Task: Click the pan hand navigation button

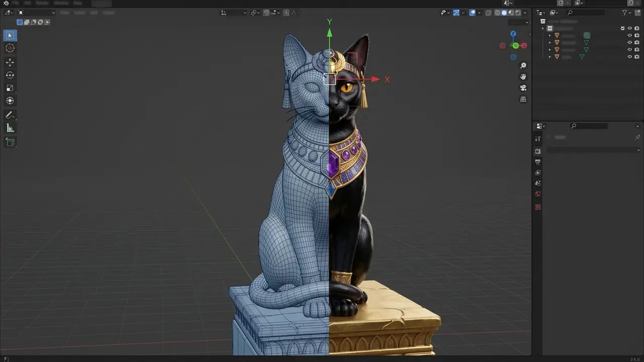Action: (x=523, y=77)
